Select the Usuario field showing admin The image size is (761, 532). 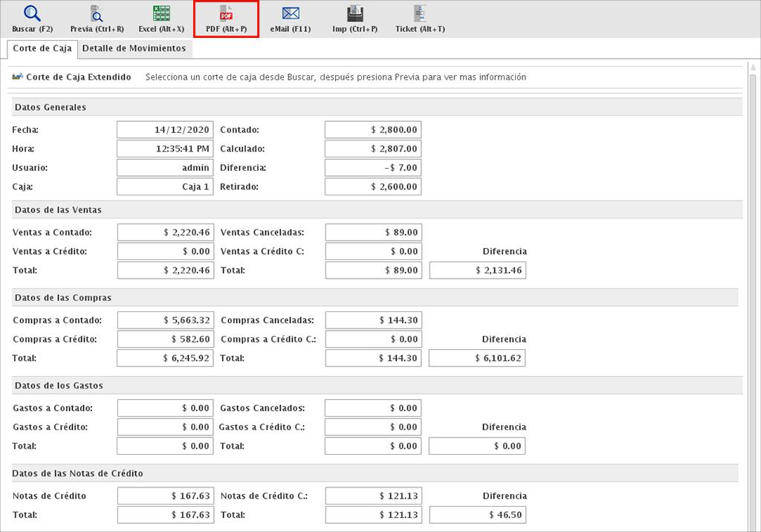pos(165,168)
